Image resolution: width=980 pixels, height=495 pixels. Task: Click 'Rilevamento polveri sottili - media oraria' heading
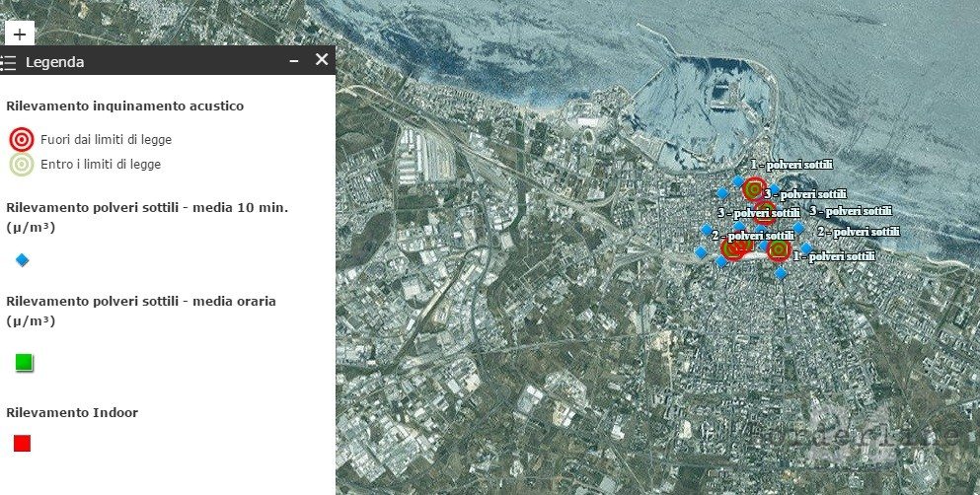click(x=141, y=301)
